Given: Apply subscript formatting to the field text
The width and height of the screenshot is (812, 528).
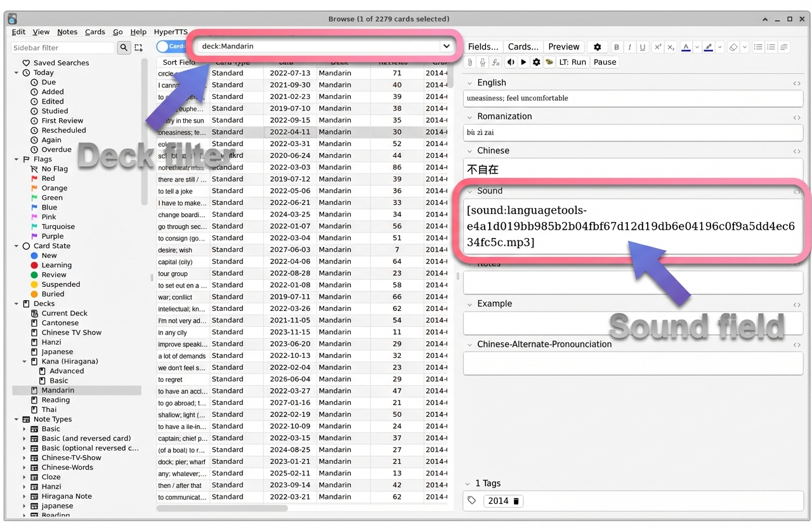Looking at the screenshot, I should (671, 46).
